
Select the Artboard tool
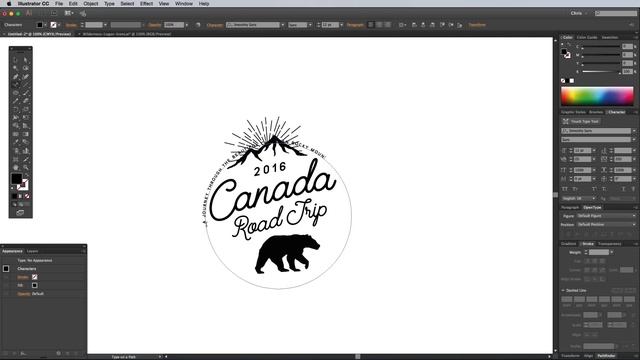16,159
